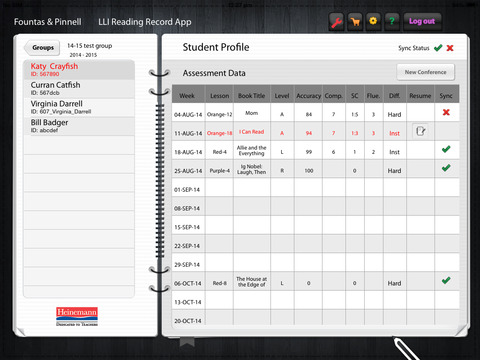This screenshot has width=480, height=360.
Task: Click red X sync mark for 04-AUG-14
Action: tap(446, 112)
